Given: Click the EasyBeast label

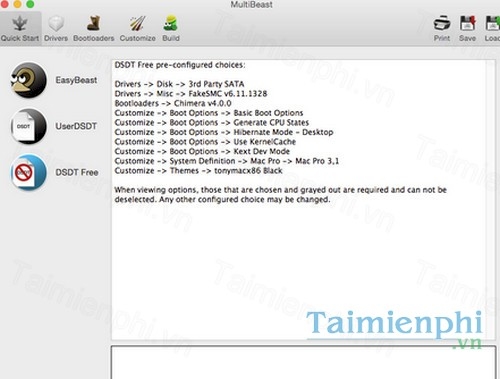Looking at the screenshot, I should [76, 80].
